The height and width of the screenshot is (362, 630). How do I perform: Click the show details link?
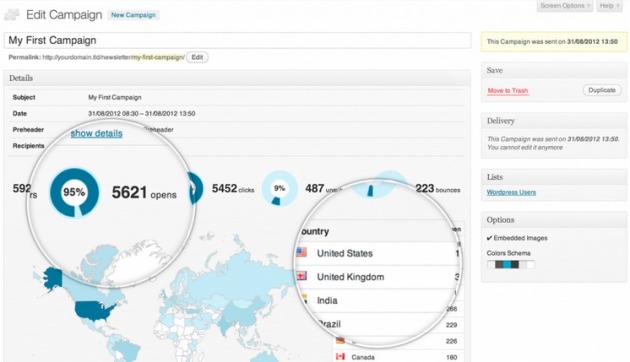click(x=96, y=133)
